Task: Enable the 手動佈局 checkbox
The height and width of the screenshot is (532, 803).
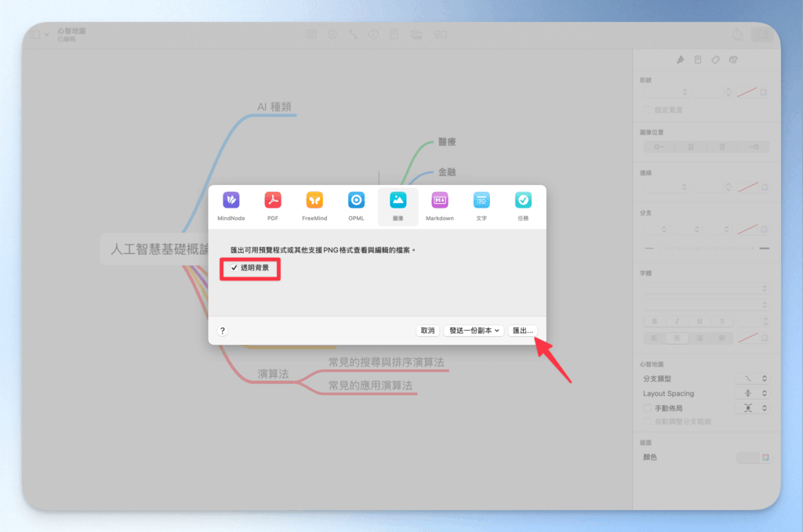Action: pos(647,407)
